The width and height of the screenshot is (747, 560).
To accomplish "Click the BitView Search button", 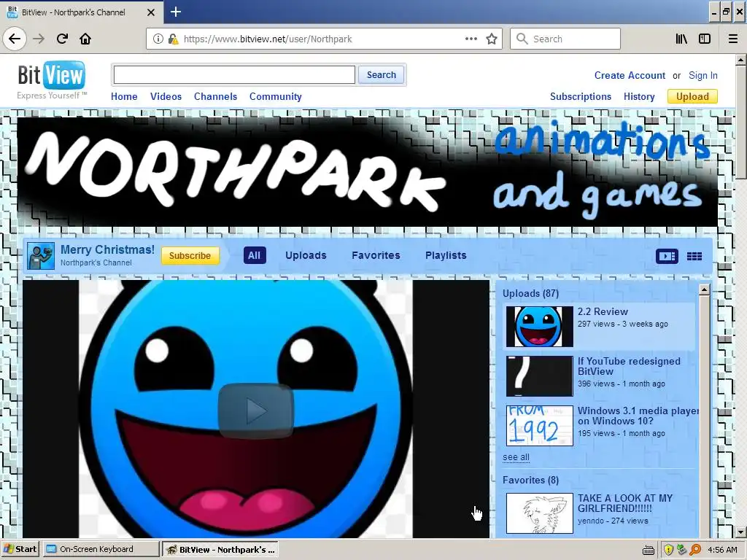I will 381,75.
